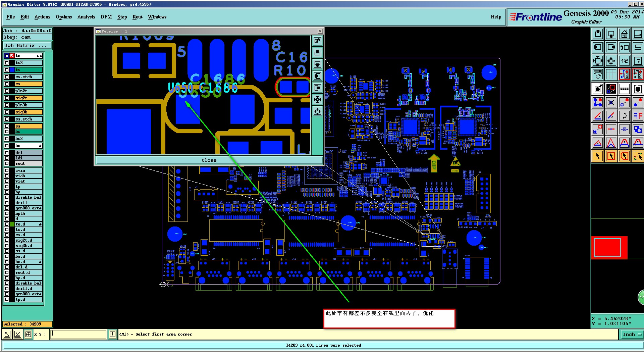This screenshot has width=644, height=352.
Task: Click the grid snap icon beside X Y field
Action: pos(28,334)
